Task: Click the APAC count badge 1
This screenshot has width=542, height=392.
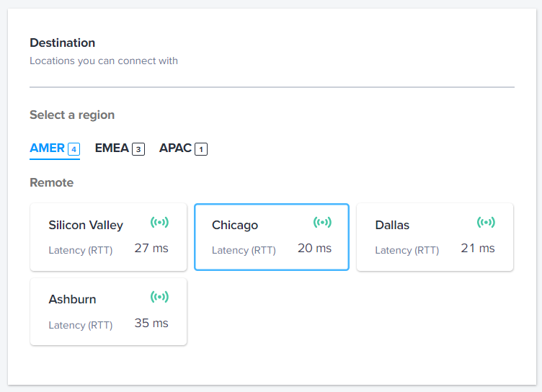Action: pyautogui.click(x=201, y=149)
